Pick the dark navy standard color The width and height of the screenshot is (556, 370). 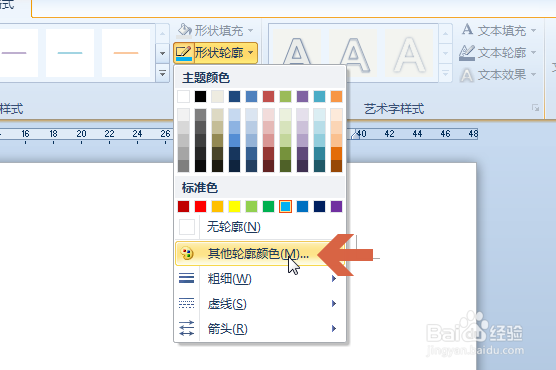[319, 206]
